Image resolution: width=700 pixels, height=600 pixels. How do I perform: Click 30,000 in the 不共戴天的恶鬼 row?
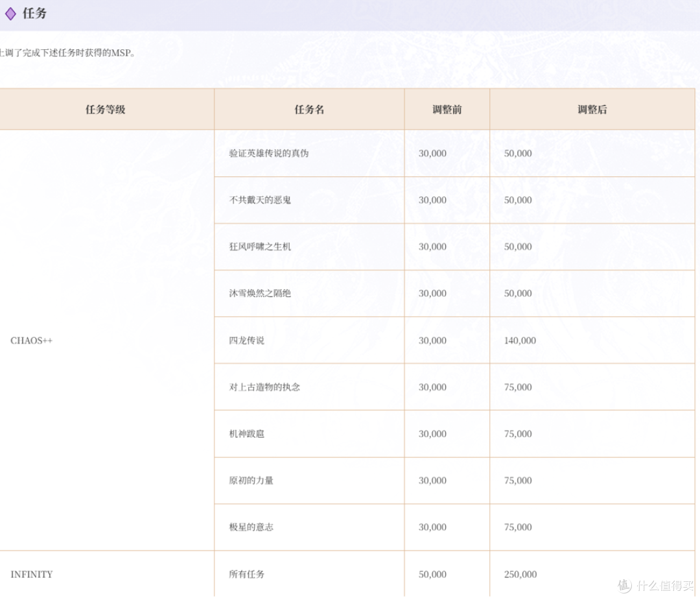click(432, 200)
